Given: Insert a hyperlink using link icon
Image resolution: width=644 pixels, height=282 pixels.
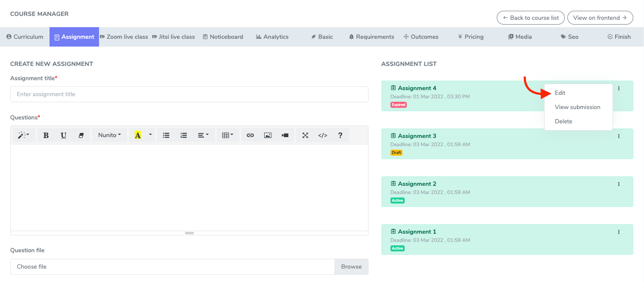Looking at the screenshot, I should [250, 135].
